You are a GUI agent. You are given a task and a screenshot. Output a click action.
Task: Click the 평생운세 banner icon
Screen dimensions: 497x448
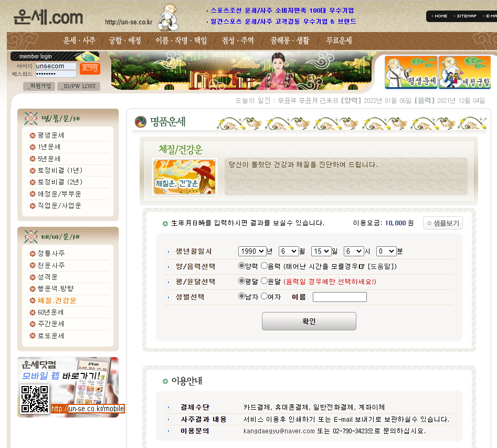[x=411, y=72]
